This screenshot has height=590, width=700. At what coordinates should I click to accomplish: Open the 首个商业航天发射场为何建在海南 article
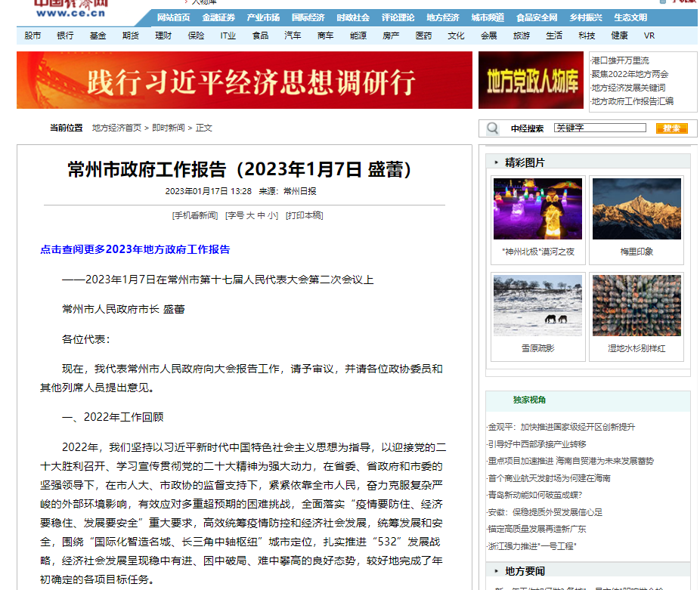click(x=549, y=478)
